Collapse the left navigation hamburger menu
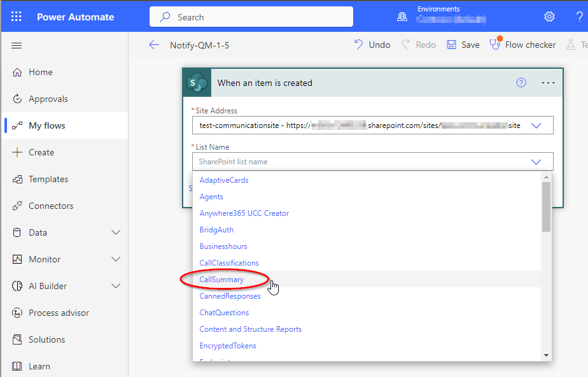The width and height of the screenshot is (588, 377). [17, 46]
